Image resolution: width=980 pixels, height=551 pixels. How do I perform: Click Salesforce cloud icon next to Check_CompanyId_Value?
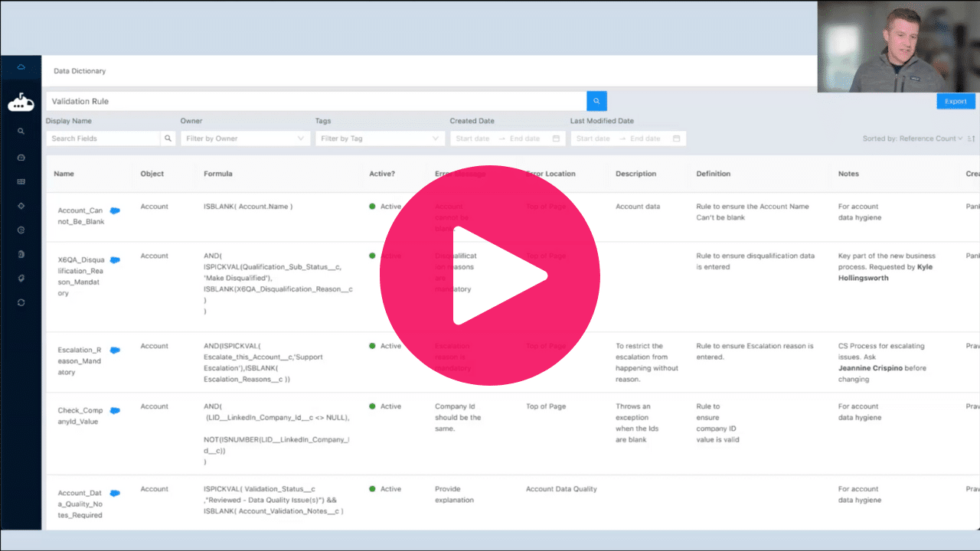(115, 410)
